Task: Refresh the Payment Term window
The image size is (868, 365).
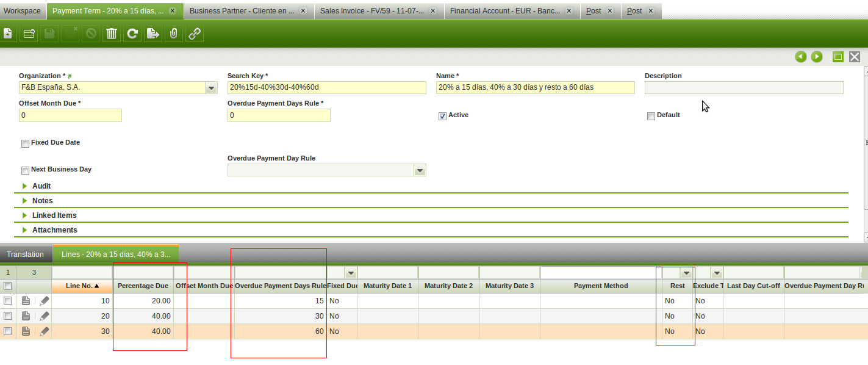Action: tap(132, 34)
